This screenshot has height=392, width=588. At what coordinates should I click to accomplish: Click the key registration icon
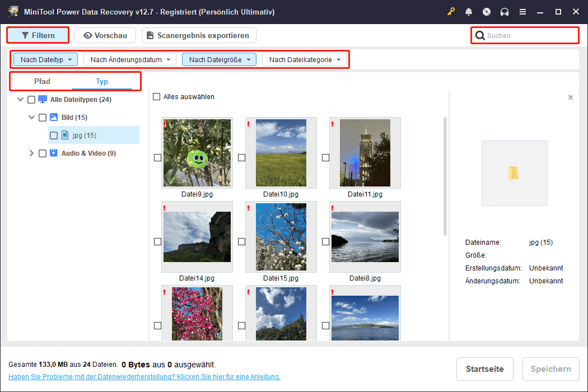[451, 12]
